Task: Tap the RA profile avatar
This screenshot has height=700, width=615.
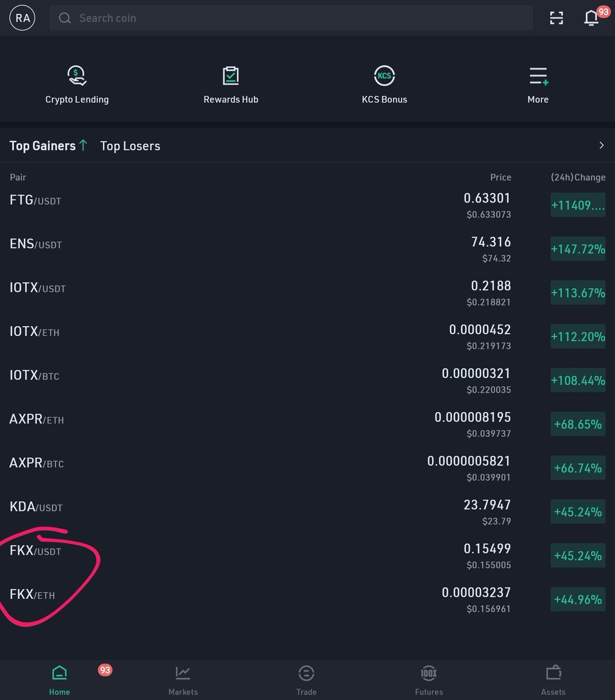Action: [x=22, y=17]
